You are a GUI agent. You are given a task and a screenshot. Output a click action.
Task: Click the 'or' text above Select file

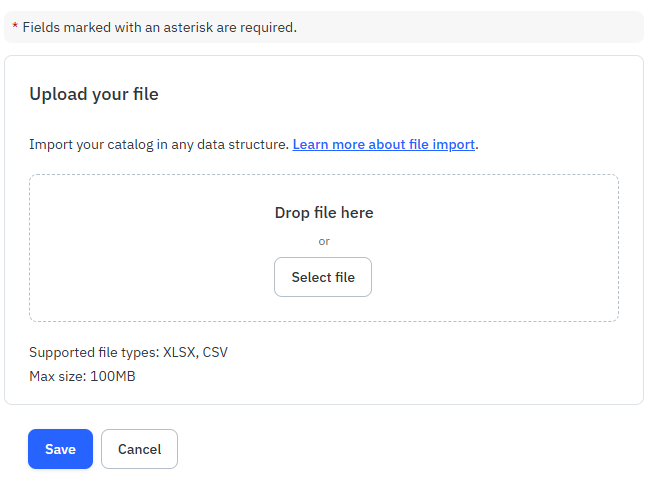(323, 241)
